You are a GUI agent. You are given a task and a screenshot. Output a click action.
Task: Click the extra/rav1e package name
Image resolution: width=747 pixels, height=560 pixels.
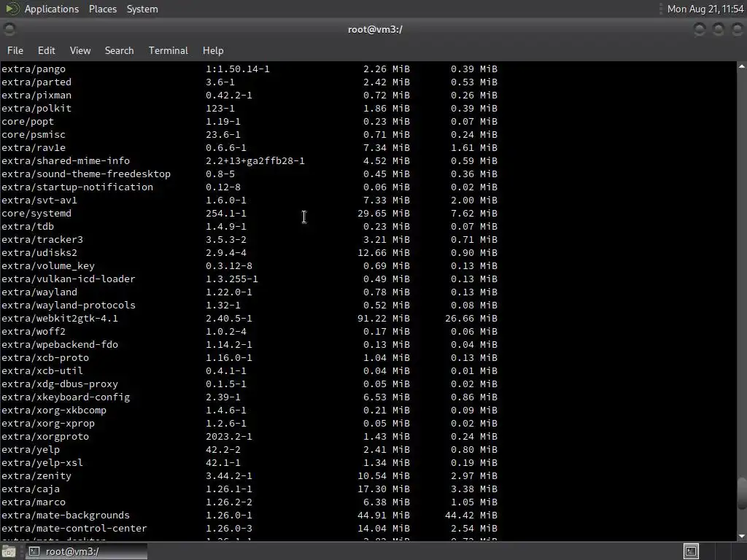34,147
